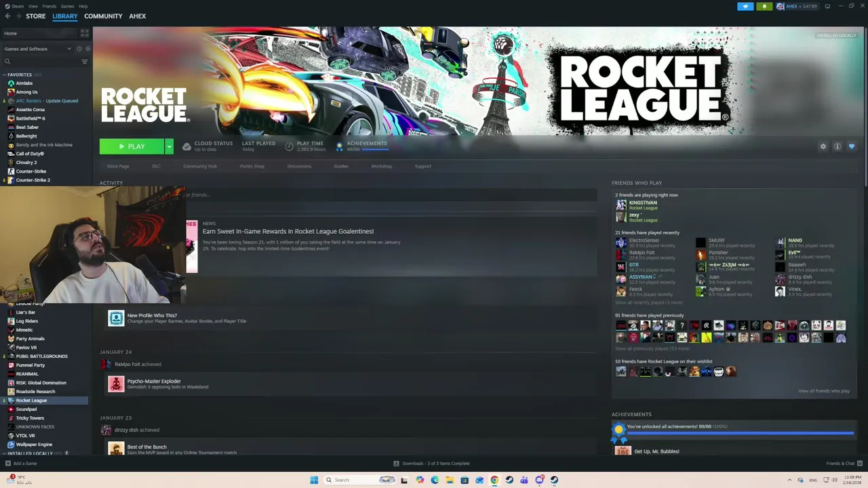868x488 pixels.
Task: Click the green PLAY button
Action: coord(132,146)
